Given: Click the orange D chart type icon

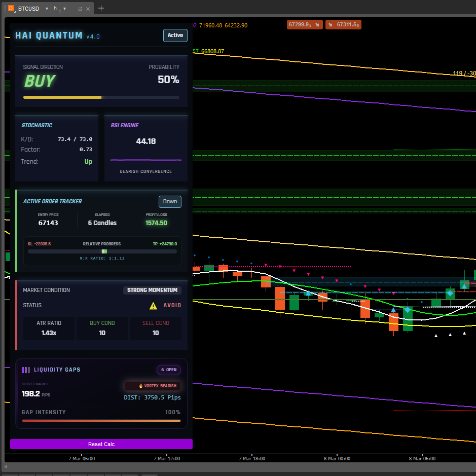Looking at the screenshot, I should click(x=11, y=9).
